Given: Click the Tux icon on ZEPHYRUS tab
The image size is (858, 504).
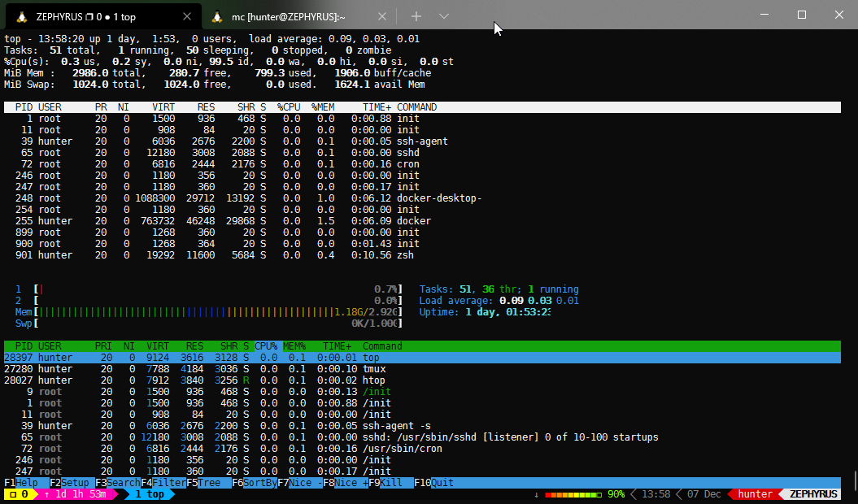Looking at the screenshot, I should click(x=22, y=17).
